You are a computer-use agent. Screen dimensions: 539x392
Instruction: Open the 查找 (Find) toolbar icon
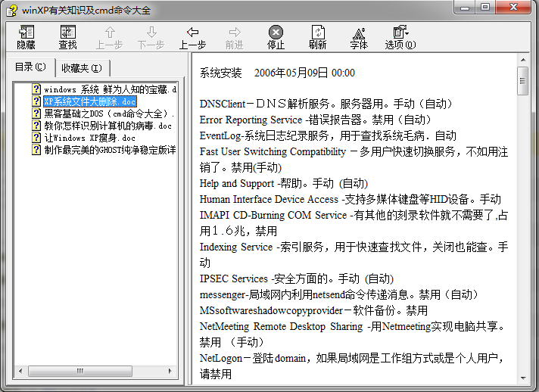67,37
